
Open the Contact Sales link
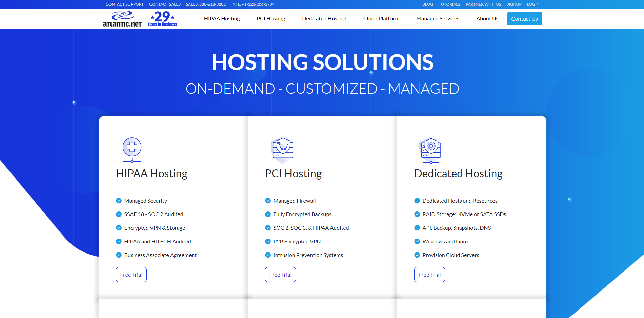click(x=165, y=4)
